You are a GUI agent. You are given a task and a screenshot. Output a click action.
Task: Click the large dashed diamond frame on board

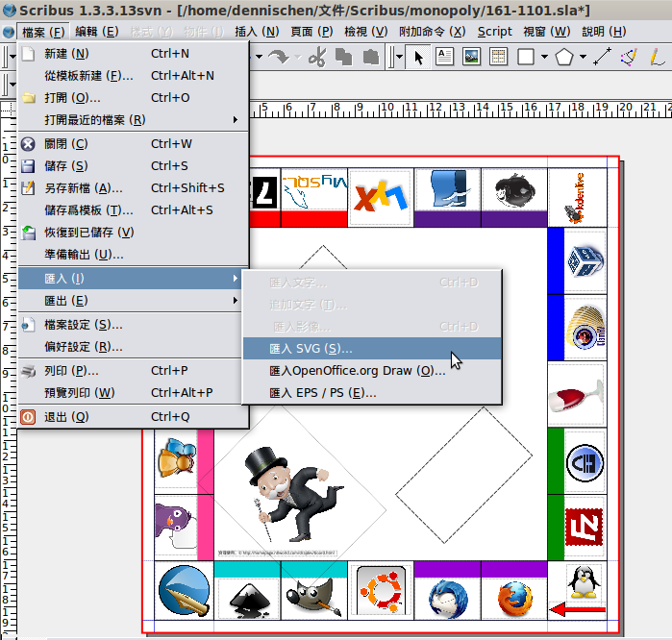point(463,476)
